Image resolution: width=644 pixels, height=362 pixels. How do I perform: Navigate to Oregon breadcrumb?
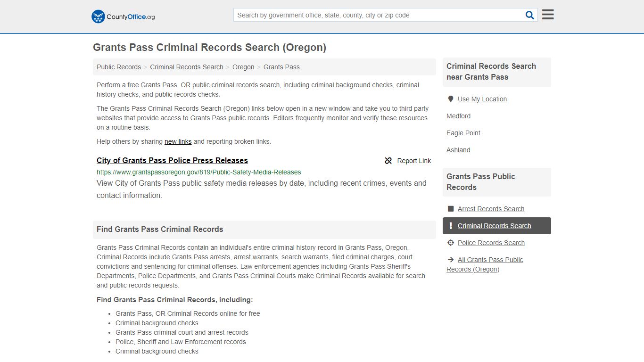pyautogui.click(x=243, y=67)
